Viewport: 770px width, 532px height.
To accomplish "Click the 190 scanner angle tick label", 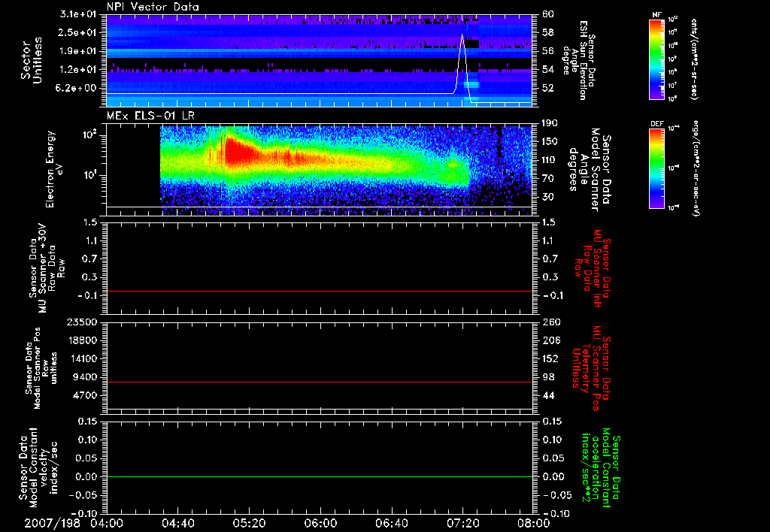I will [550, 123].
